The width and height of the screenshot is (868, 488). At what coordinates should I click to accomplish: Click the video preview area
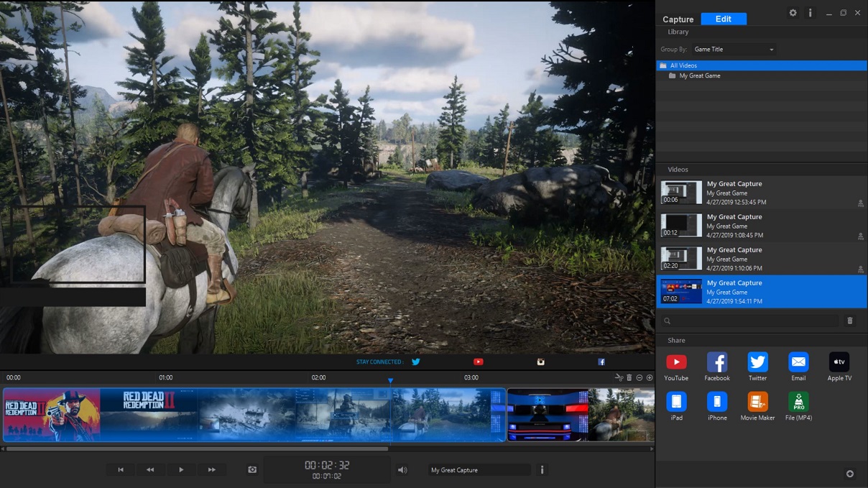327,177
